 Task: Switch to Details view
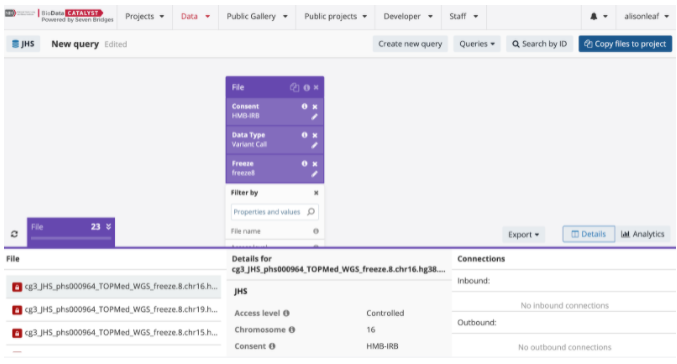[588, 234]
